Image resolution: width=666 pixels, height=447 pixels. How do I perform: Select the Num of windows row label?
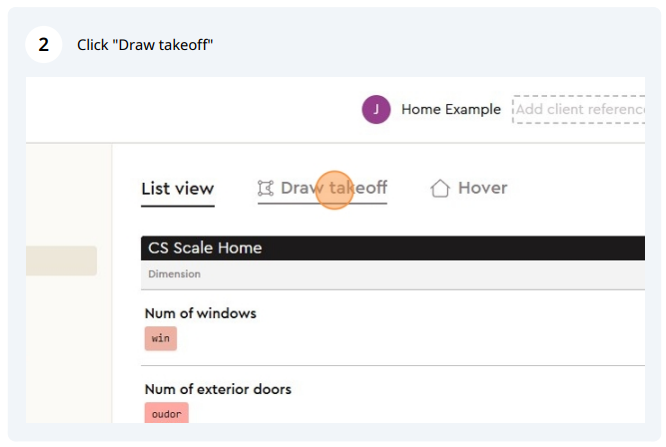[x=200, y=314]
